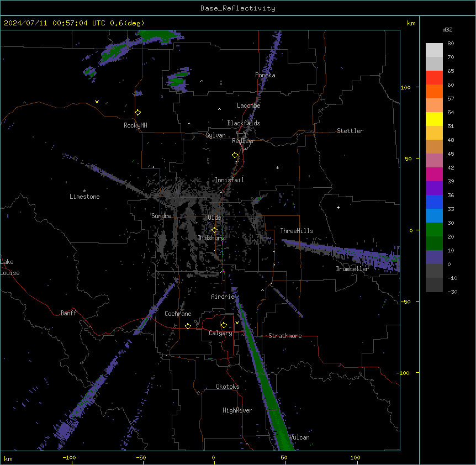This screenshot has height=465, width=476.
Task: Click the ThreeHills label
Action: pyautogui.click(x=297, y=231)
